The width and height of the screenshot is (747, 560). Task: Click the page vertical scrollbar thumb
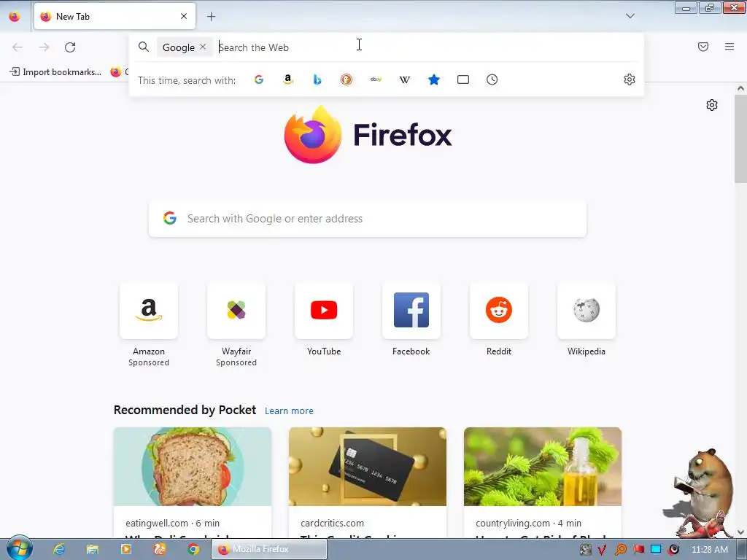pyautogui.click(x=740, y=138)
